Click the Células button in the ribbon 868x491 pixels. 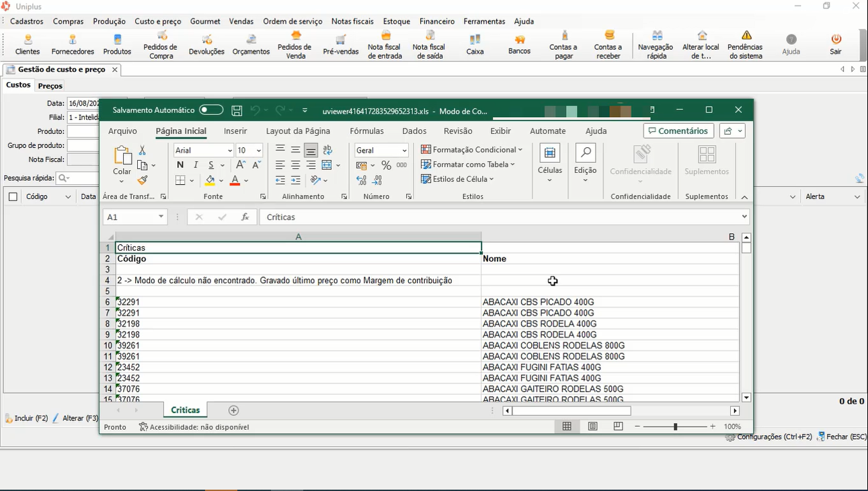click(x=550, y=162)
